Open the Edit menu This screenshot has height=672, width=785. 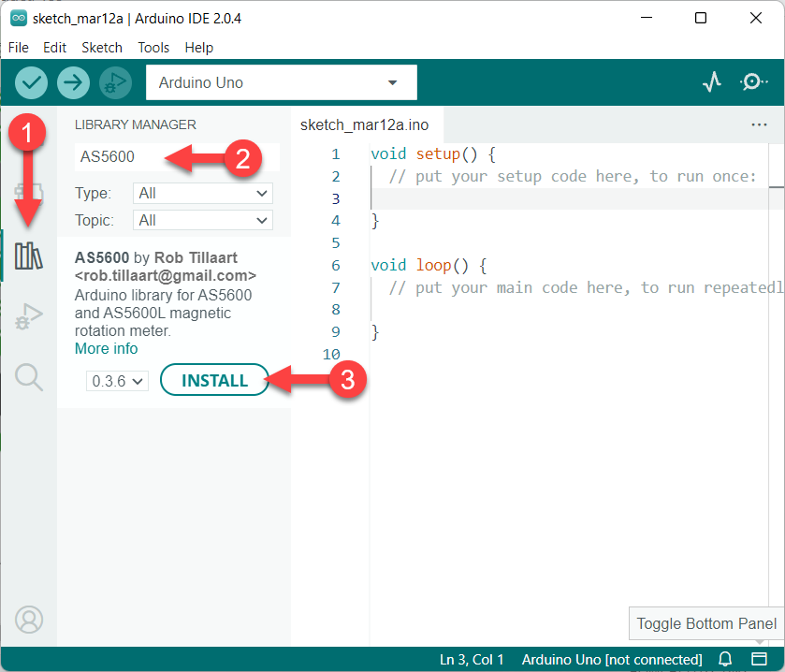[54, 48]
